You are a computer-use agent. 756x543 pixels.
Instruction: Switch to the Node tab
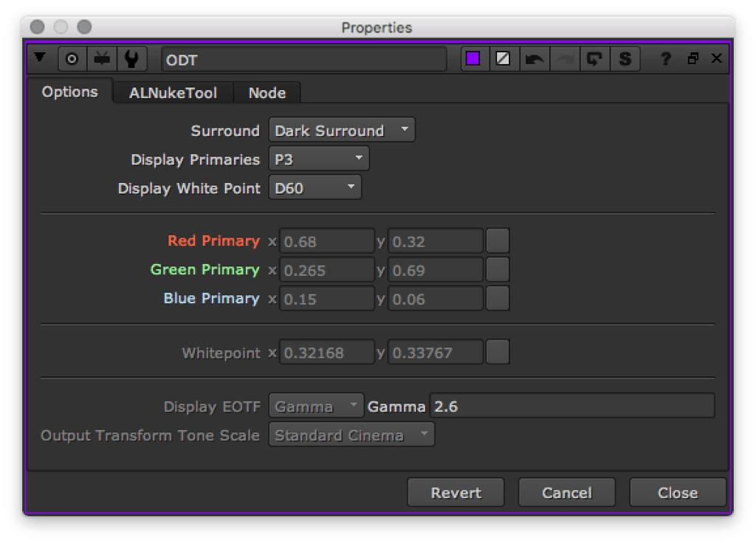pos(267,92)
